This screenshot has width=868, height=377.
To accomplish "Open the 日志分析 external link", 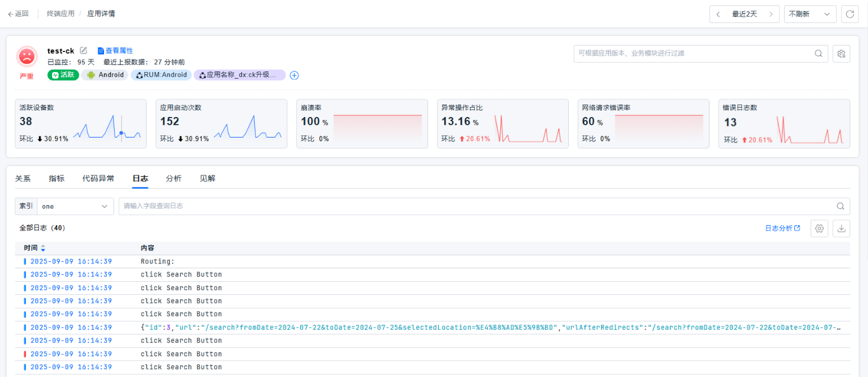I will click(x=782, y=228).
